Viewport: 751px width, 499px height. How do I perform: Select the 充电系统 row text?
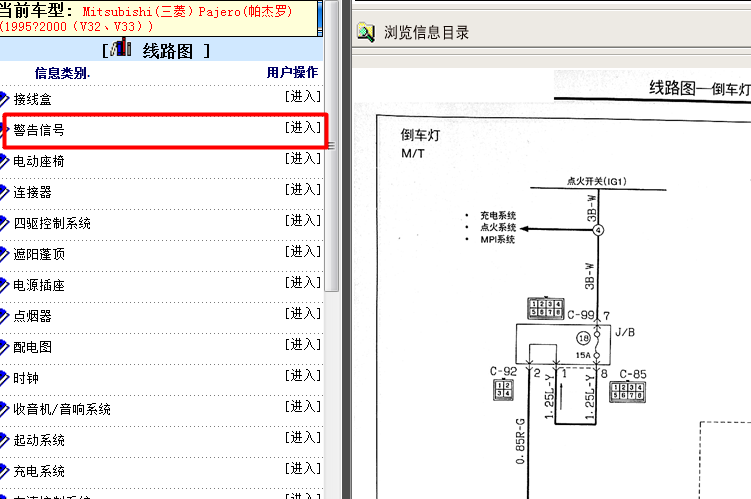pos(39,471)
